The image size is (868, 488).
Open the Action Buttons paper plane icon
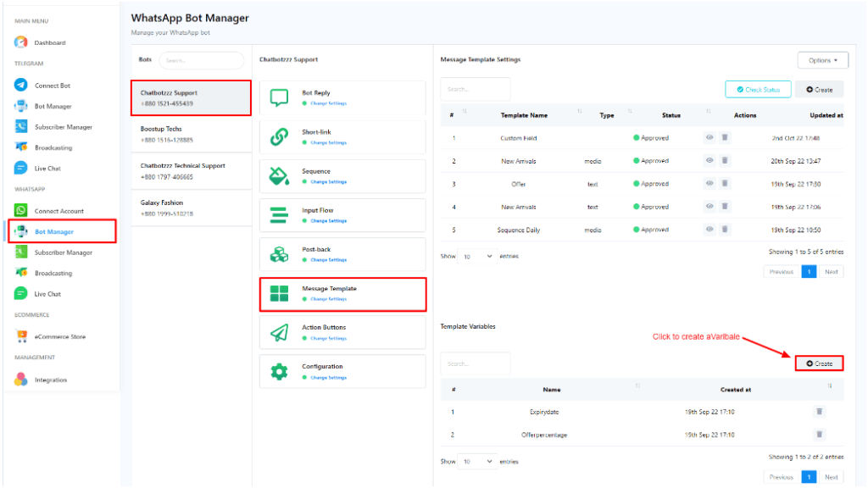pos(279,333)
